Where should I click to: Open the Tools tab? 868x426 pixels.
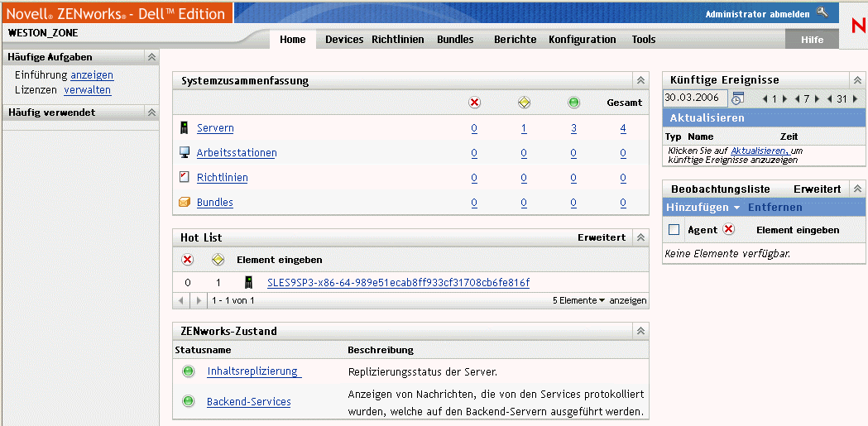[644, 39]
